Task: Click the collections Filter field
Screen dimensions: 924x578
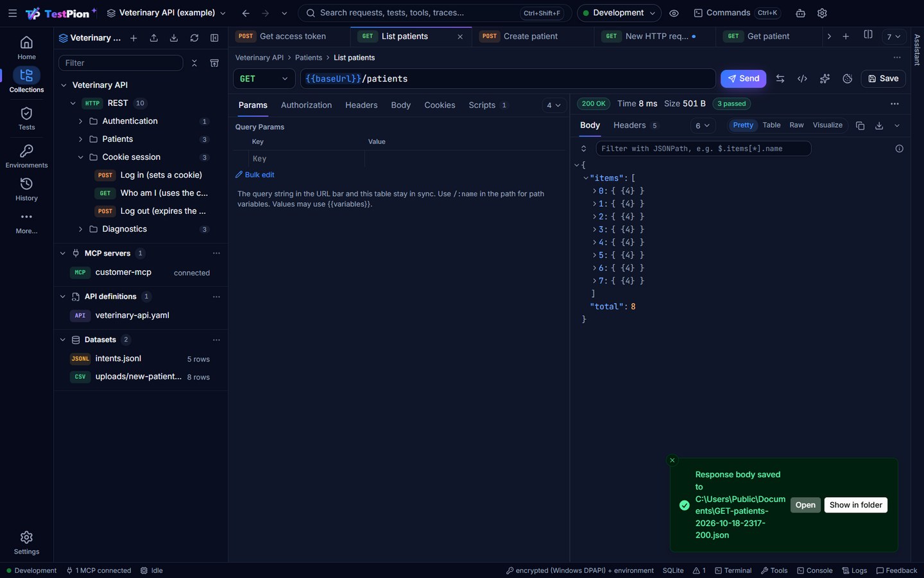Action: pos(121,63)
